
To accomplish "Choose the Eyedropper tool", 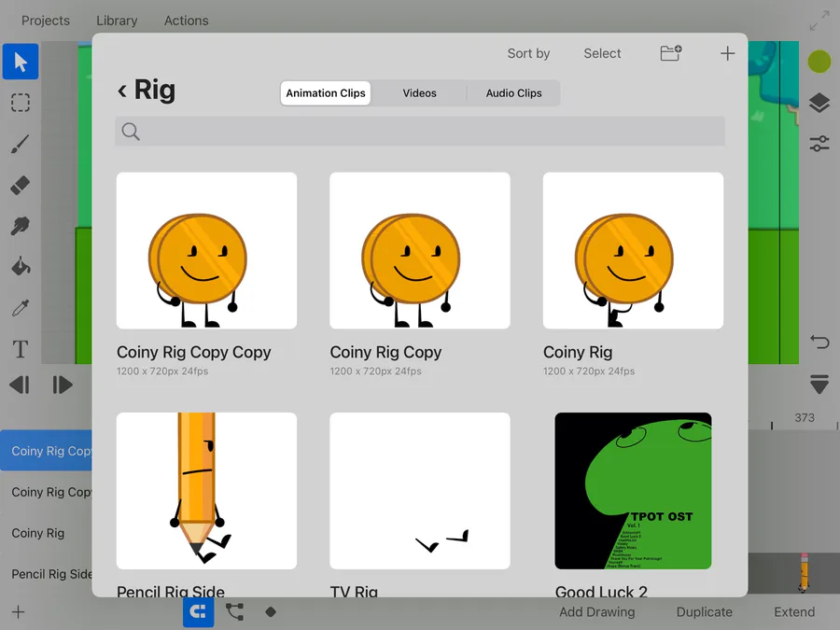I will (21, 307).
